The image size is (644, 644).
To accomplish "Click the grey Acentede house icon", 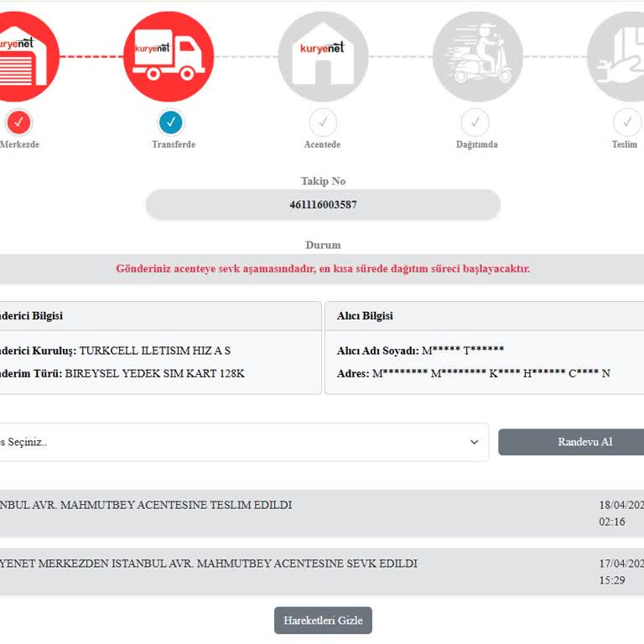I will click(323, 57).
